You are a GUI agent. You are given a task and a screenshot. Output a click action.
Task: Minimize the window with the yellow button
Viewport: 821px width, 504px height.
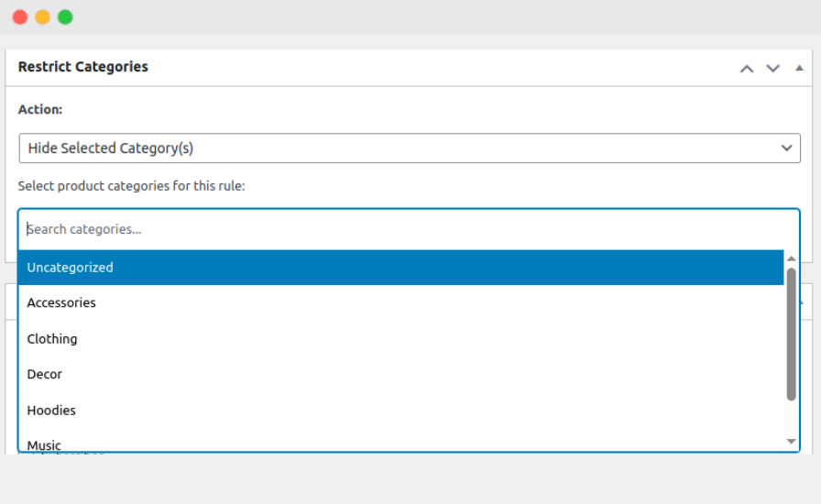tap(42, 17)
